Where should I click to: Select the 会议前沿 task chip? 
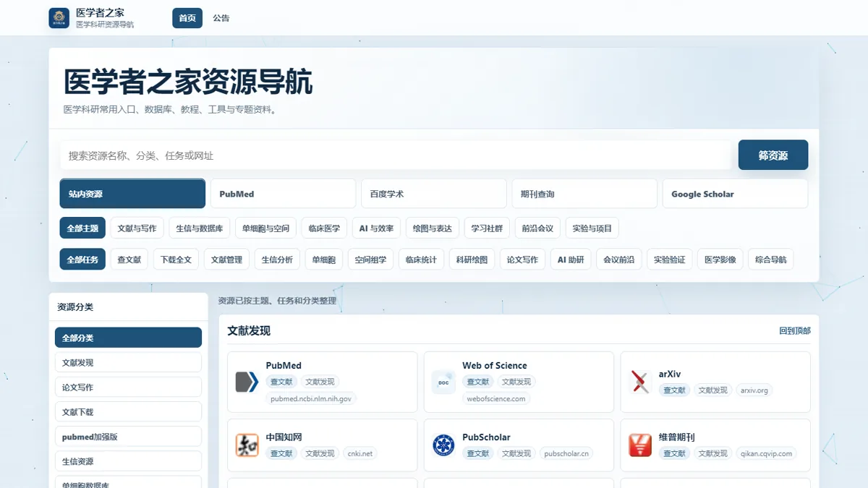click(x=618, y=260)
